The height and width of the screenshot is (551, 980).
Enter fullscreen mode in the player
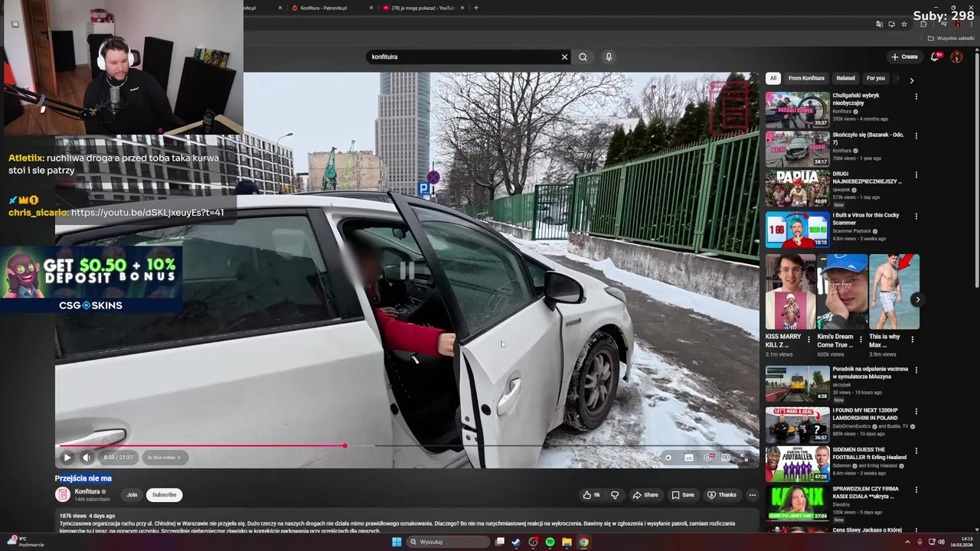pyautogui.click(x=743, y=458)
